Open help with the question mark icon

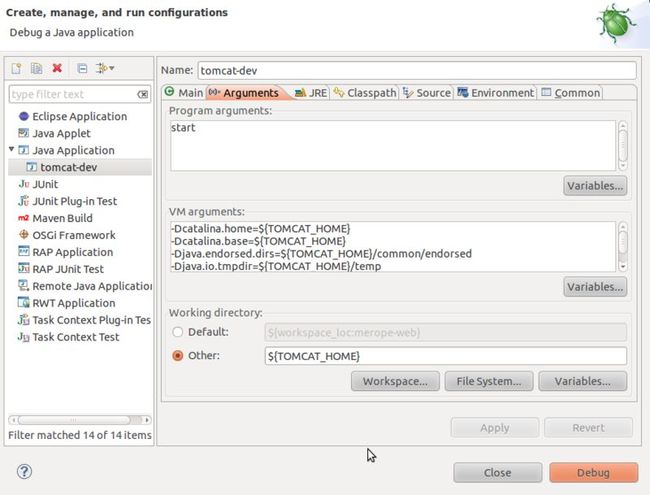coord(24,471)
